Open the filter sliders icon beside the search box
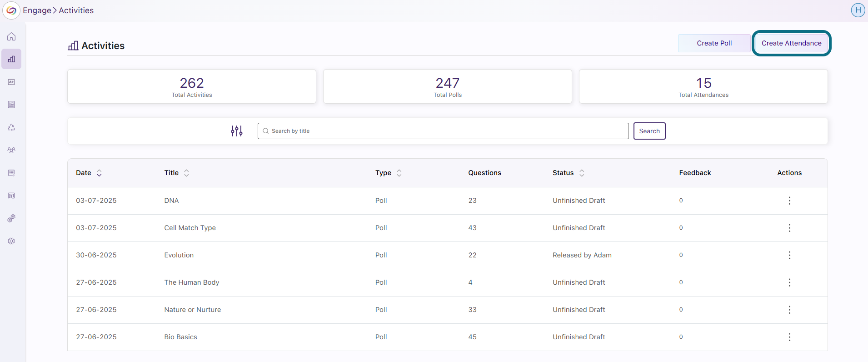 237,131
